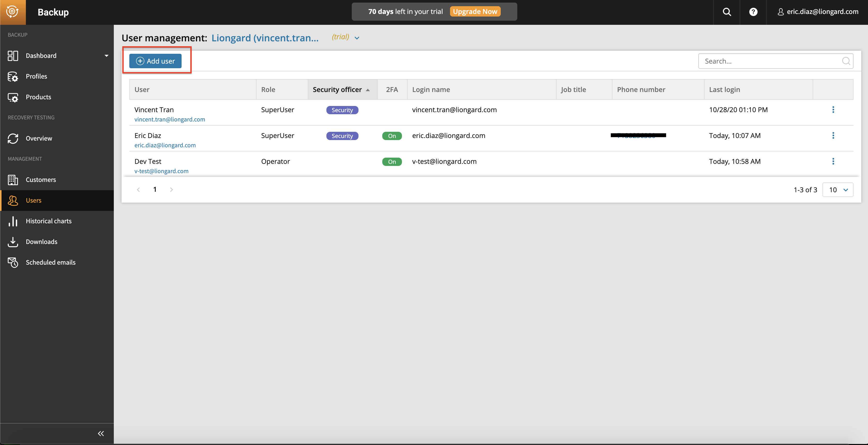
Task: Open Customers in the sidebar
Action: [41, 180]
